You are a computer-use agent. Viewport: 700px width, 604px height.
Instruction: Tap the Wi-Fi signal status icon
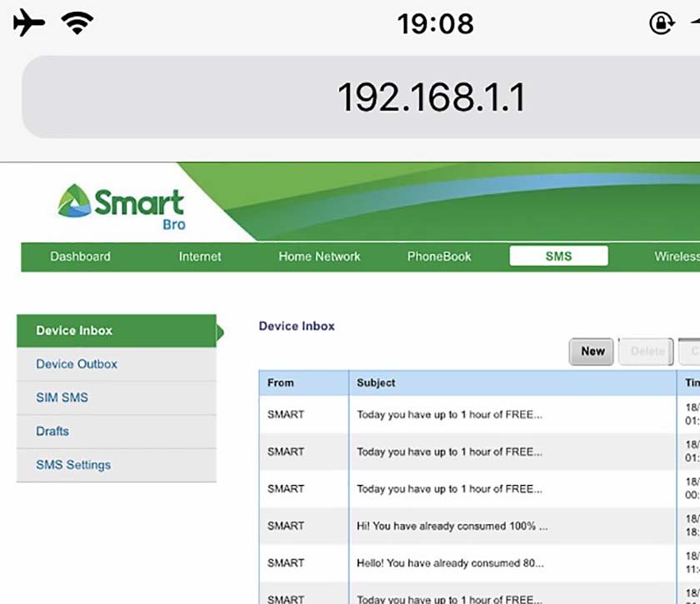(77, 22)
